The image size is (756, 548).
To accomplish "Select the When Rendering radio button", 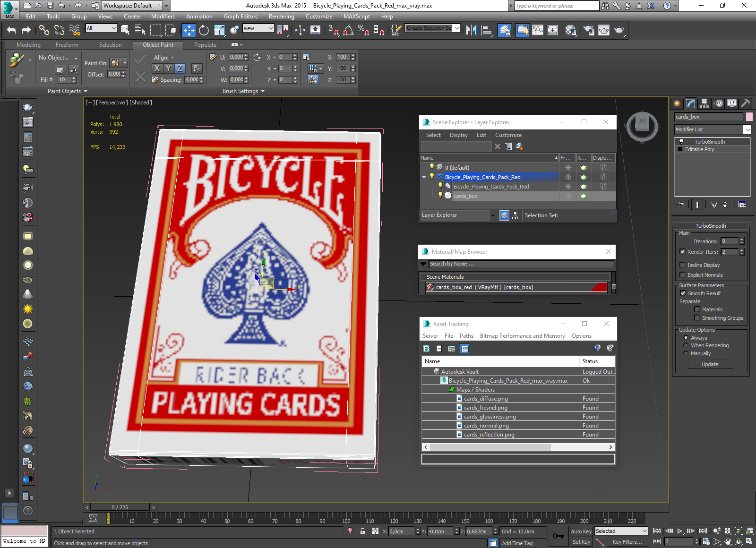I will (x=686, y=345).
